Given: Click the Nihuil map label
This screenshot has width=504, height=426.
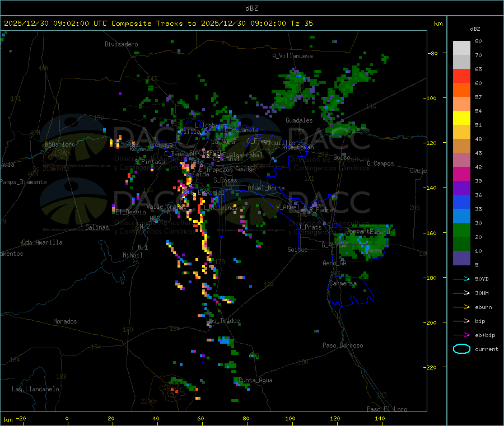Looking at the screenshot, I should [132, 255].
